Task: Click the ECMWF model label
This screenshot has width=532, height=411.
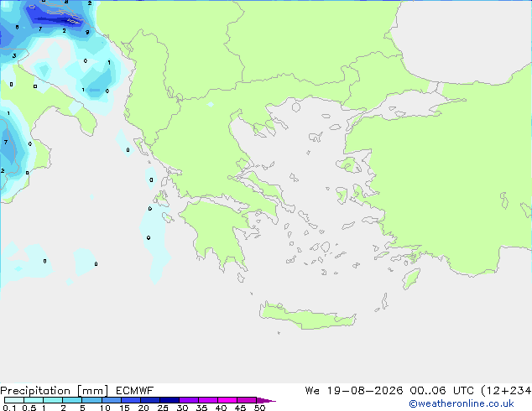Action: click(x=135, y=391)
